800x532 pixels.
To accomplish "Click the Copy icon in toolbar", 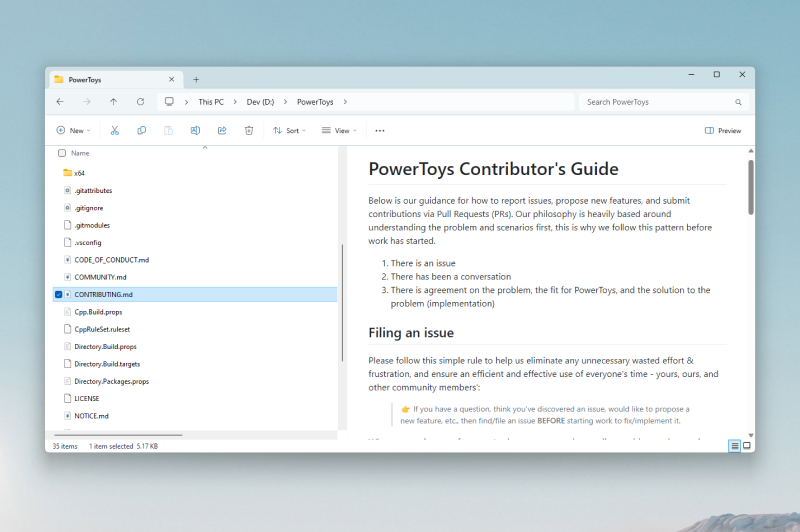I will [x=142, y=130].
